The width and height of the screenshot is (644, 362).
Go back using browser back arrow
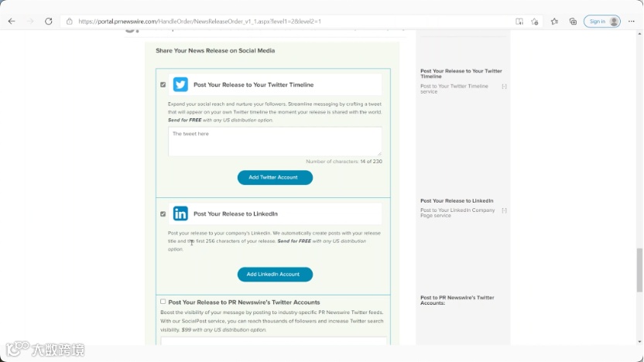12,22
